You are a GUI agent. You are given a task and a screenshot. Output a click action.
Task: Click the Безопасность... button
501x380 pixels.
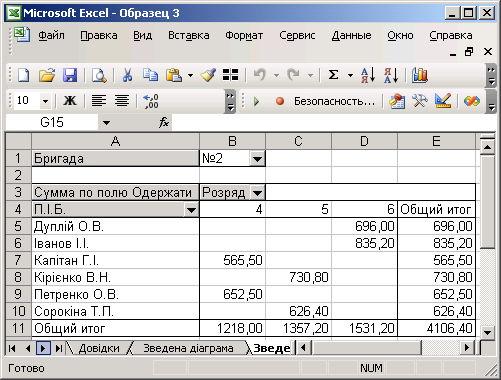334,101
